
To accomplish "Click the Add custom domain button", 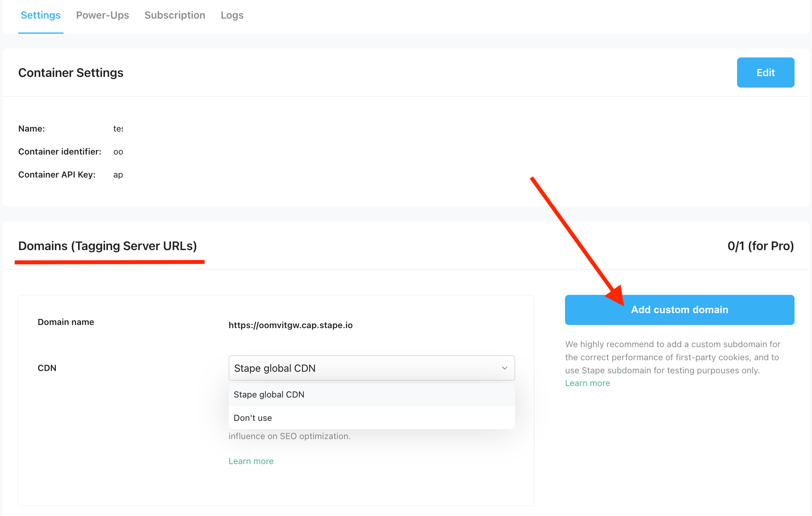I will tap(679, 310).
